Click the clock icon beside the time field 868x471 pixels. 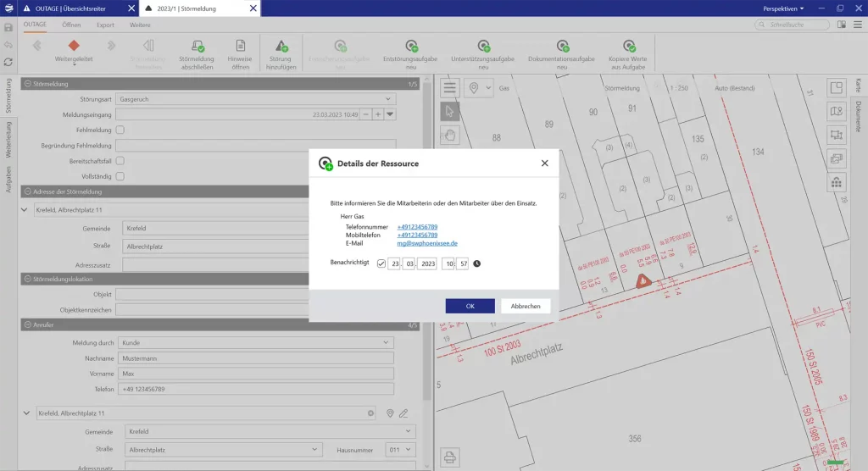point(476,263)
